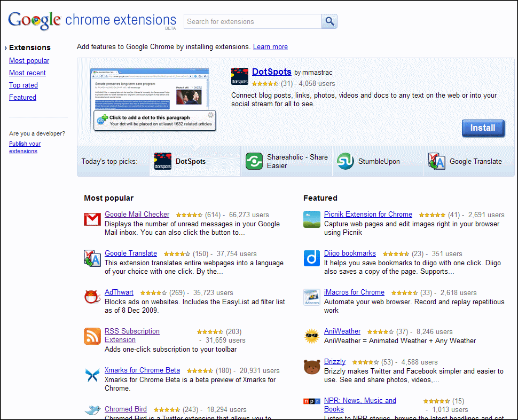Click the iMacros extension icon
The height and width of the screenshot is (420, 518).
[x=312, y=297]
